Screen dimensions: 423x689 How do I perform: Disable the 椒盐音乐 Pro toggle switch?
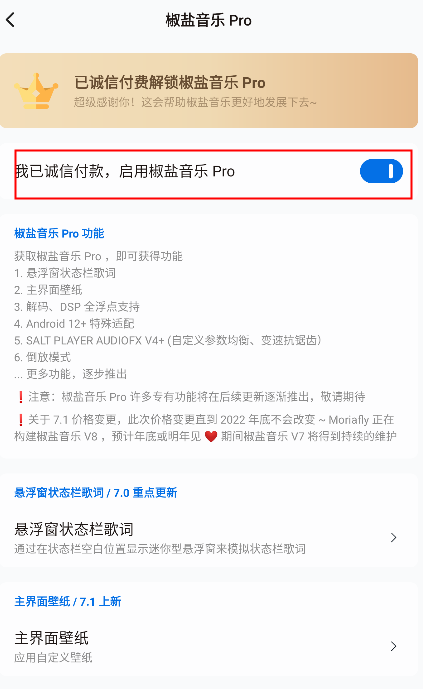pos(381,171)
